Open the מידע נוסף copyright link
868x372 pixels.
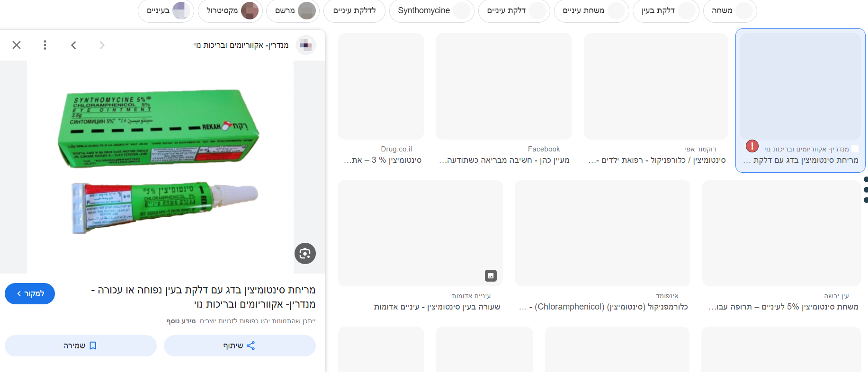coord(181,321)
